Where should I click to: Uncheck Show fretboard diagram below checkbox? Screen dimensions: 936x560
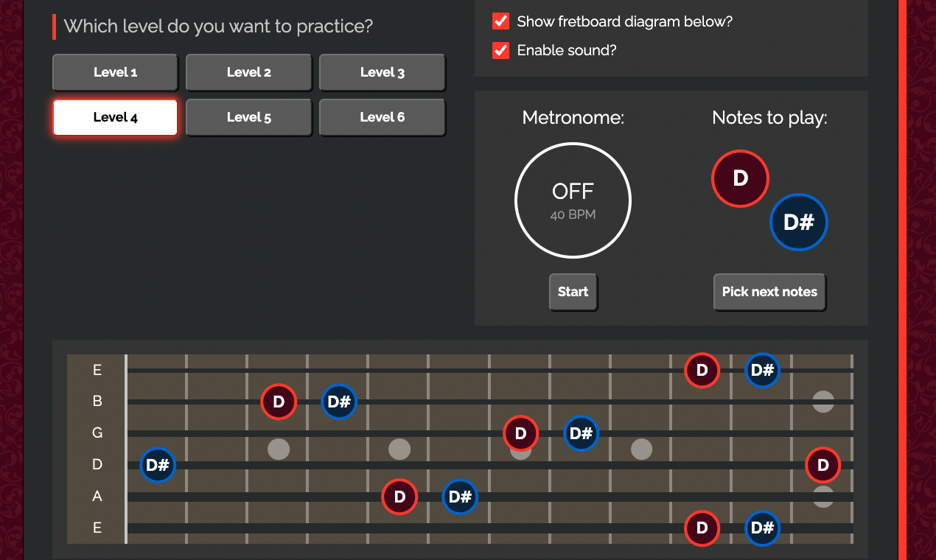pos(501,21)
